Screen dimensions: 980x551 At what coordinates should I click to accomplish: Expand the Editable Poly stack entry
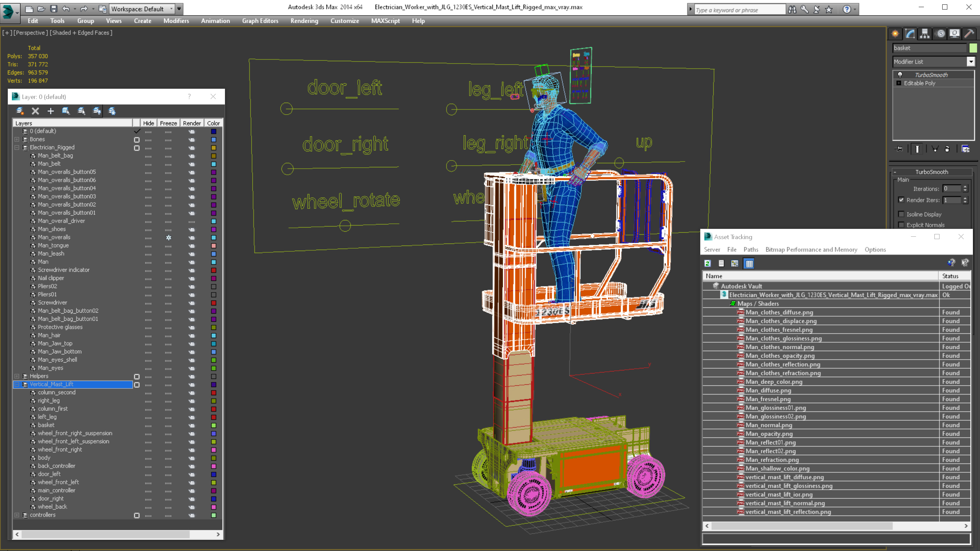[899, 83]
